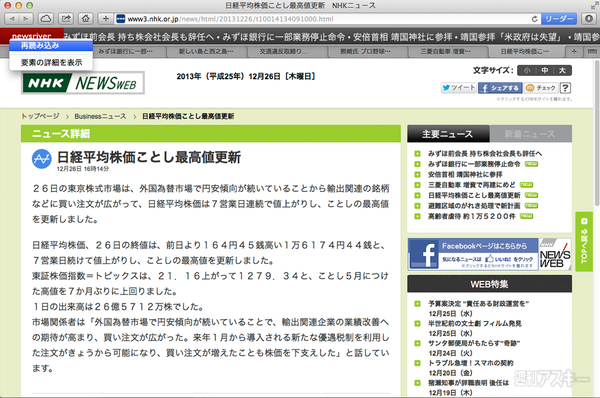This screenshot has height=398, width=600.
Task: Click the mixi チェック button
Action: click(541, 88)
